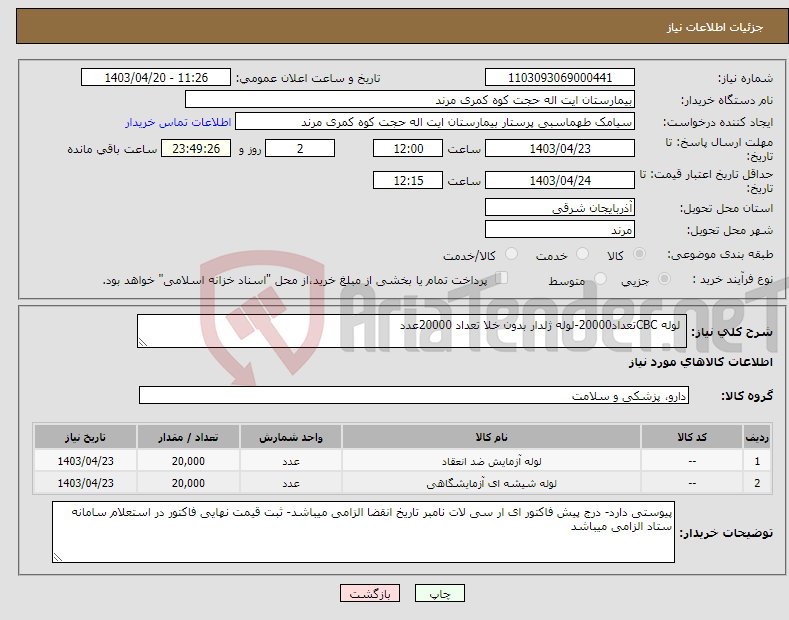Select the متوسط purchase type radio
The height and width of the screenshot is (620, 789).
tap(600, 279)
